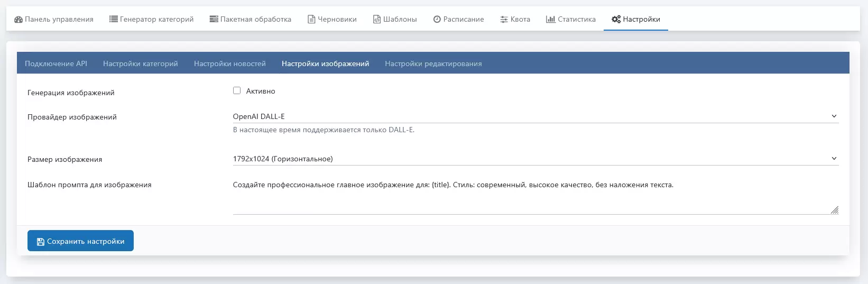The image size is (868, 284).
Task: Open the Провайдер изображений dropdown
Action: (x=535, y=116)
